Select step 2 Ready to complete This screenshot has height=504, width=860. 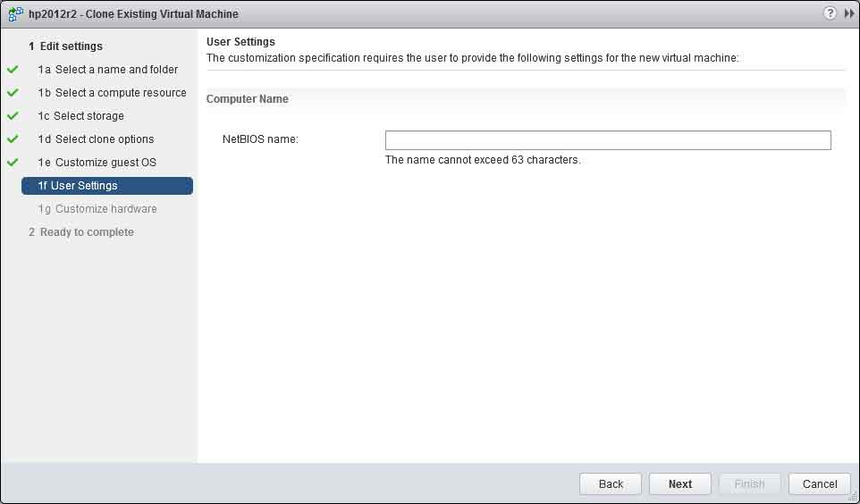coord(81,232)
